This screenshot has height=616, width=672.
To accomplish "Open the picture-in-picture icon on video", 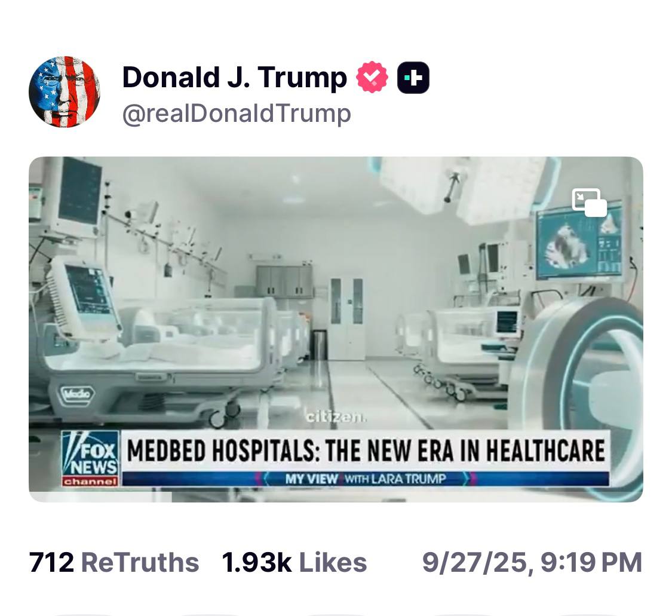I will (590, 203).
